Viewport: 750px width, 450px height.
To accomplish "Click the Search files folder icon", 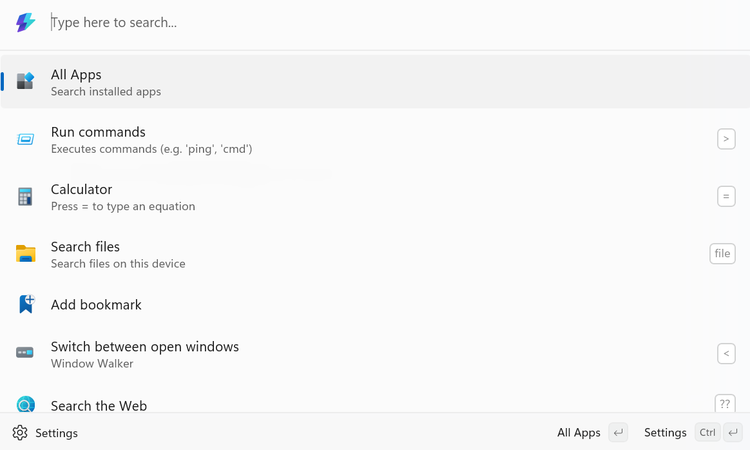I will [25, 253].
